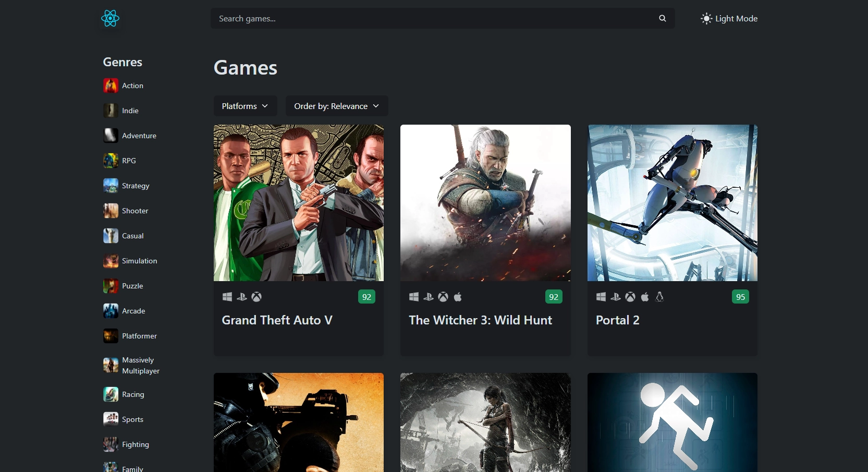Choose the Shooter genre
Screen dimensions: 868x472
[x=135, y=211]
